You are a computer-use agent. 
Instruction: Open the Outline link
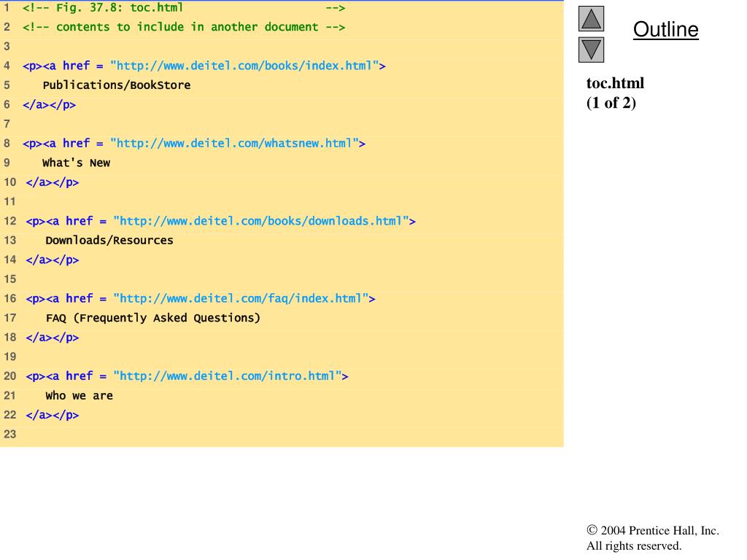[665, 29]
